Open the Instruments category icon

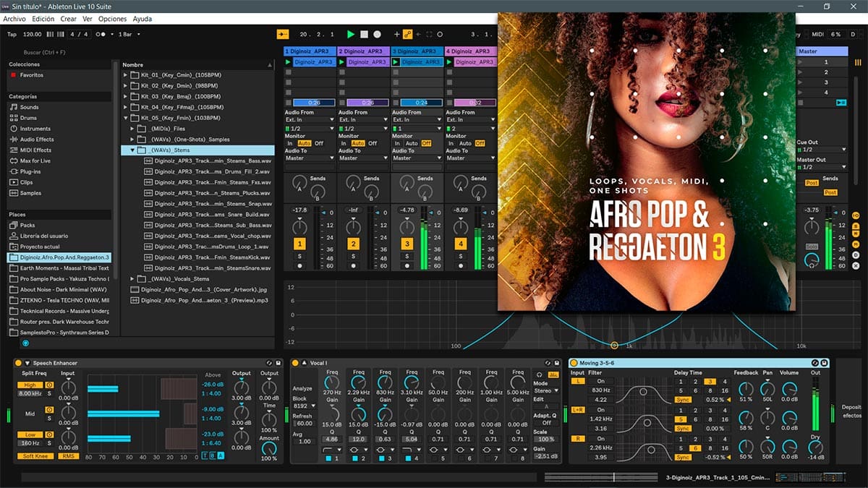(14, 129)
